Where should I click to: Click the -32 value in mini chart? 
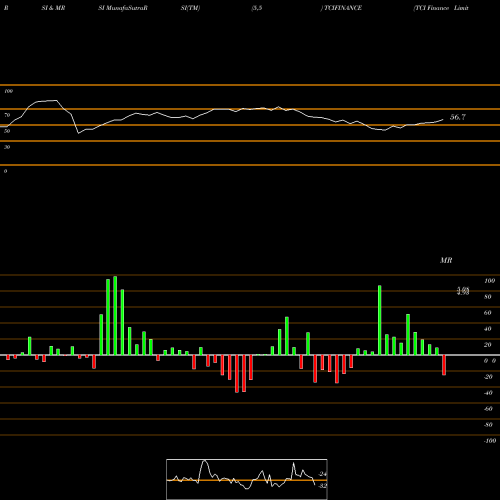click(x=322, y=486)
